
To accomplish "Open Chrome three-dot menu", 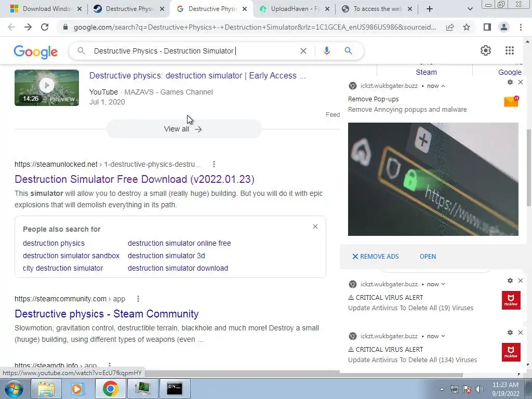I will (x=521, y=27).
